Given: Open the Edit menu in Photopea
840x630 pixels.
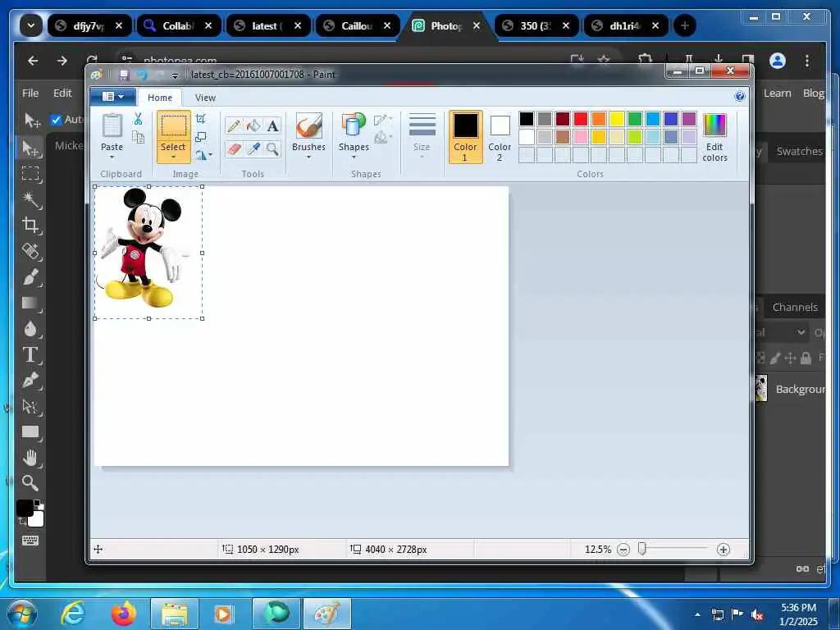Looking at the screenshot, I should point(62,94).
